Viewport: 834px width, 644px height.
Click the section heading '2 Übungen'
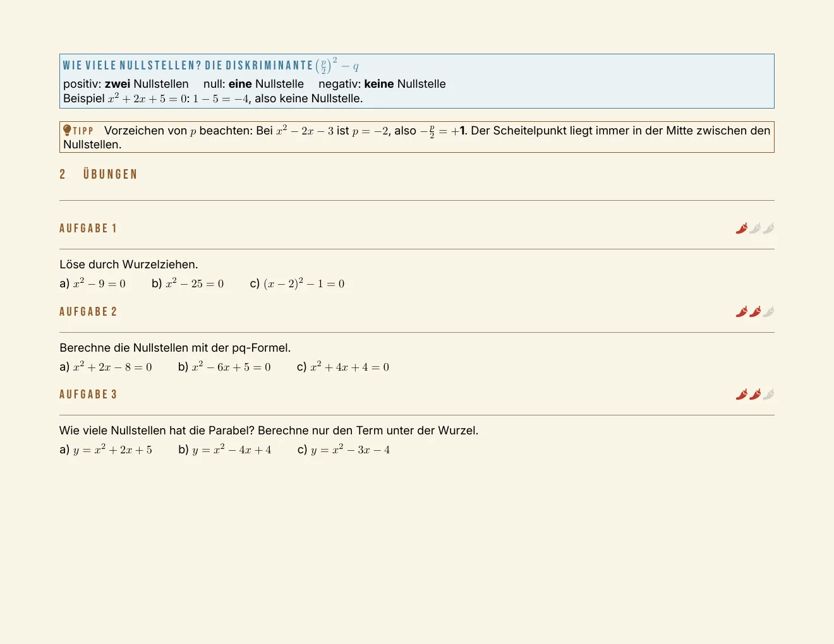[99, 174]
